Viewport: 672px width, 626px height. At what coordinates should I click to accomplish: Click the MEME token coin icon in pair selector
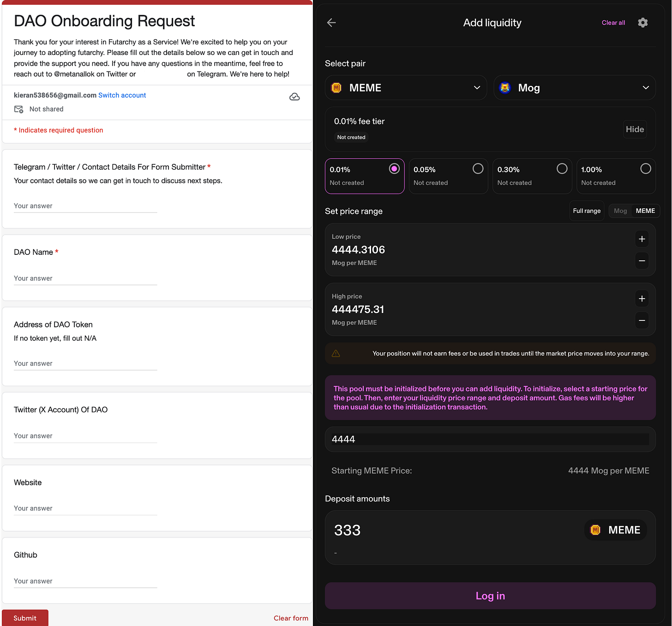click(336, 88)
